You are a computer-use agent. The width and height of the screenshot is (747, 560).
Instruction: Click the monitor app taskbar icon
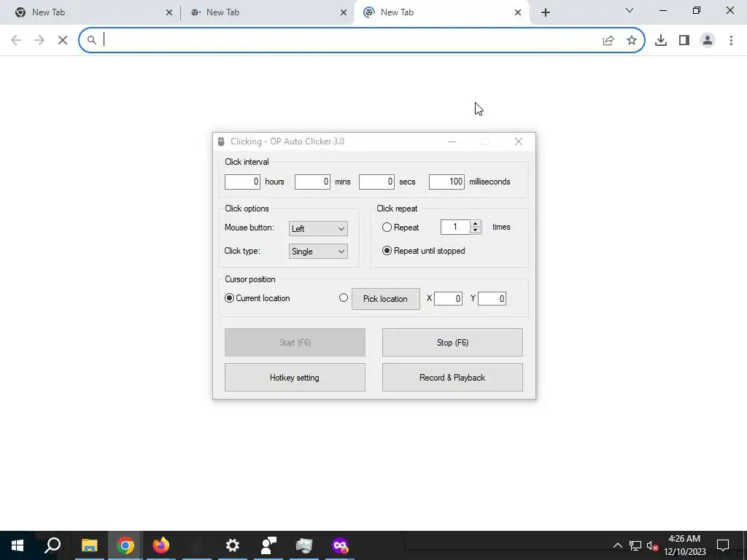click(x=304, y=545)
